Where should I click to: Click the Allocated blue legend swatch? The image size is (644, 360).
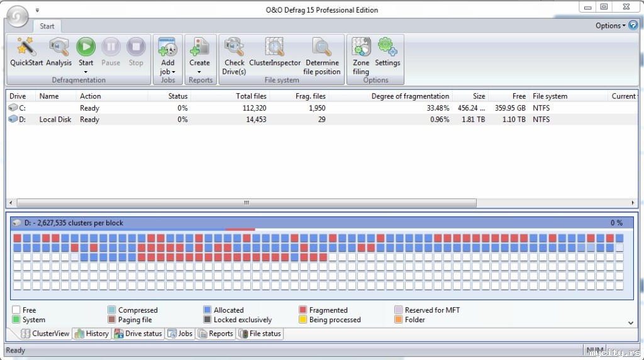[x=207, y=310]
